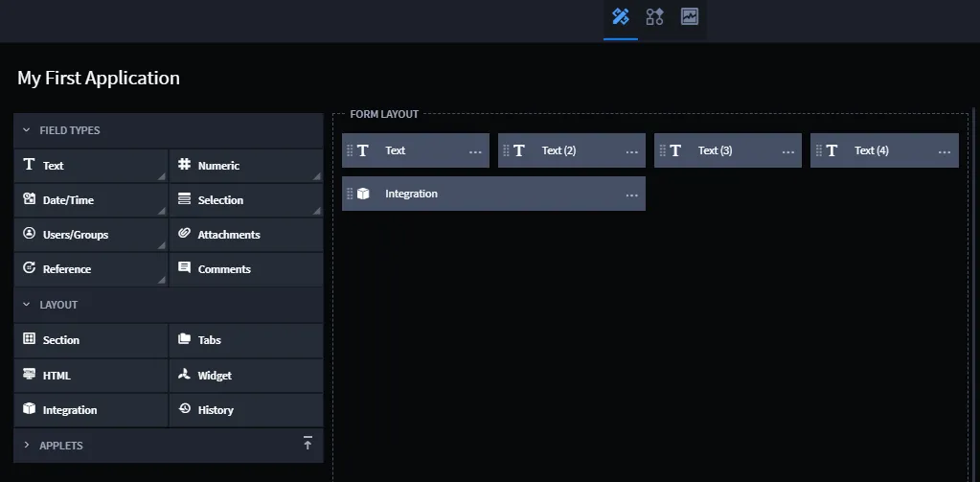Expand Users/Groups variants corner arrow
Image resolution: width=980 pixels, height=482 pixels.
pyautogui.click(x=162, y=245)
